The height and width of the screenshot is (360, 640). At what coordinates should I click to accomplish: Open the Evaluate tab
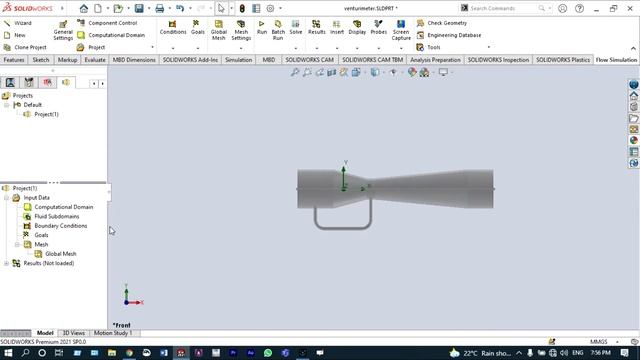[95, 60]
